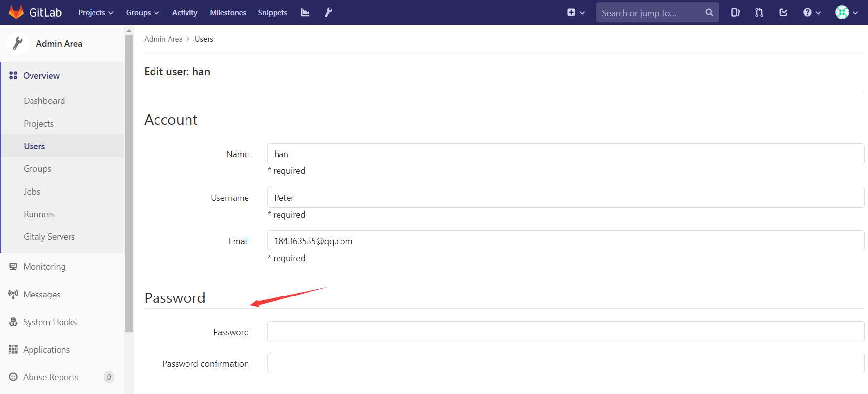Click the Name input field
This screenshot has height=394, width=868.
[x=565, y=154]
